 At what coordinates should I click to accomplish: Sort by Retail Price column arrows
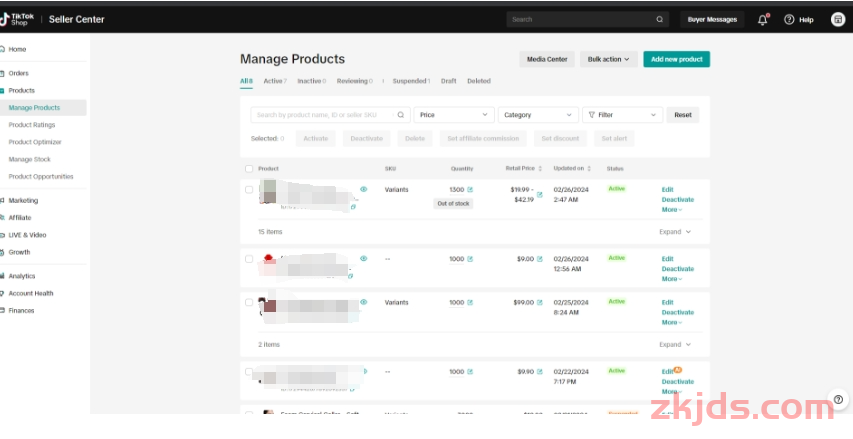coord(537,168)
